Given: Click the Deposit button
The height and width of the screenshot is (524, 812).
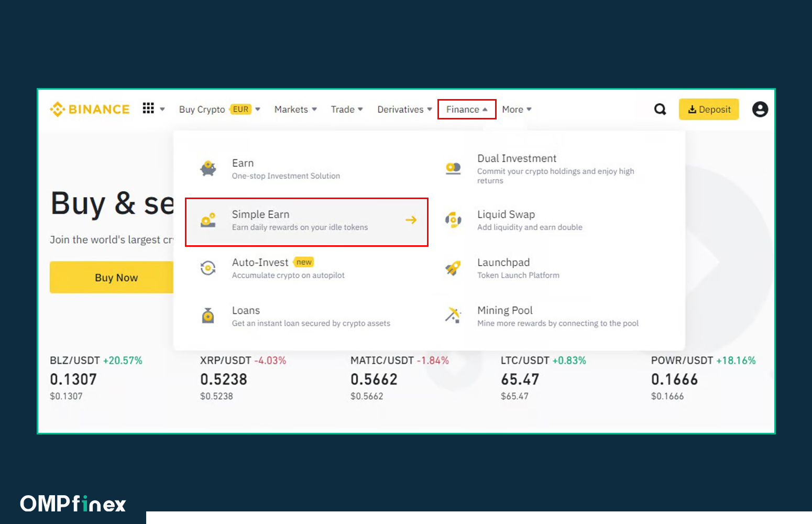Looking at the screenshot, I should [x=709, y=109].
